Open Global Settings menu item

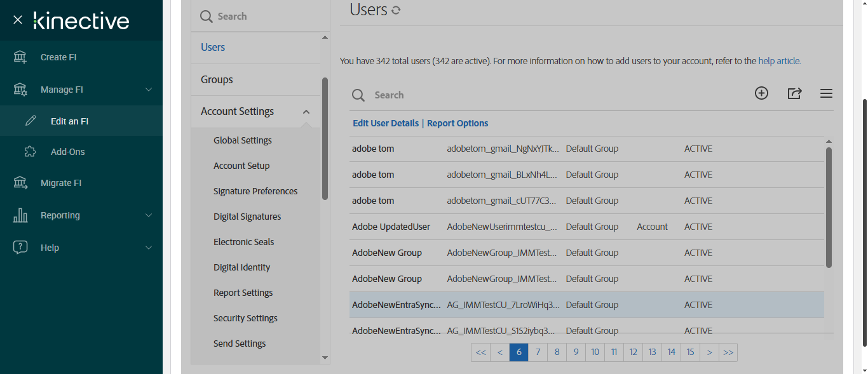[243, 140]
